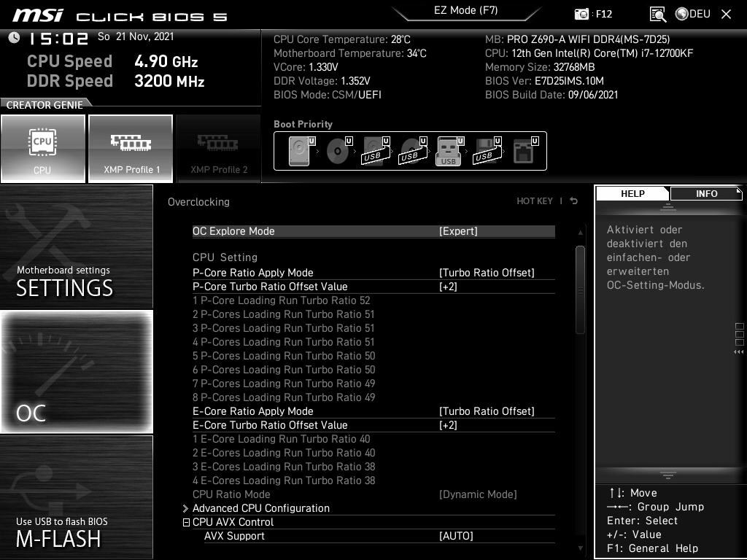Switch to the INFO tab
The width and height of the screenshot is (747, 560).
[x=706, y=193]
